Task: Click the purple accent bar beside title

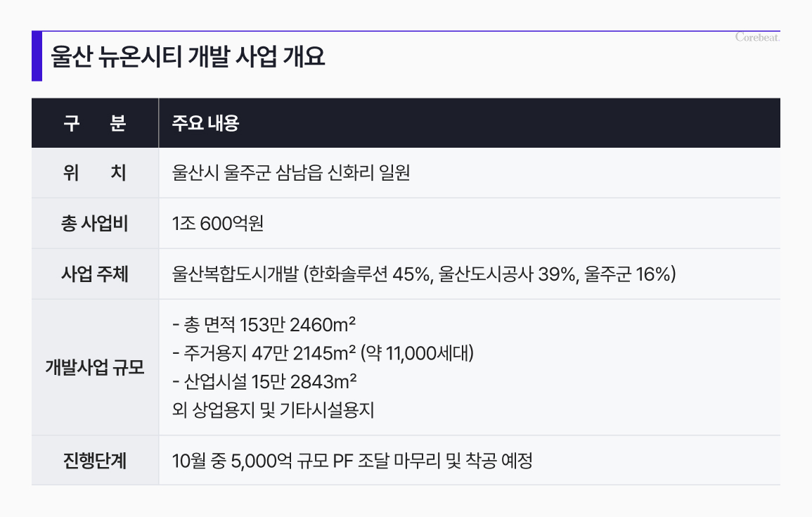Action: click(37, 56)
